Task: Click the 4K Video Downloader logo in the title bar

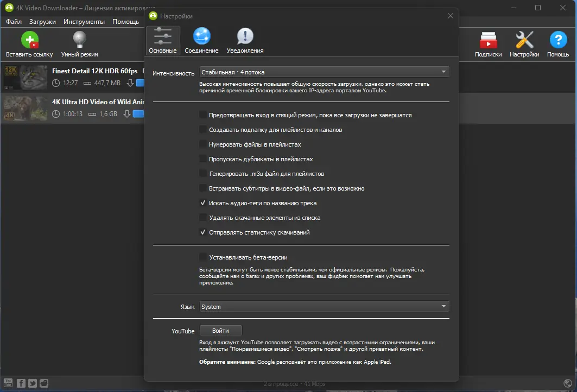Action: pyautogui.click(x=9, y=8)
